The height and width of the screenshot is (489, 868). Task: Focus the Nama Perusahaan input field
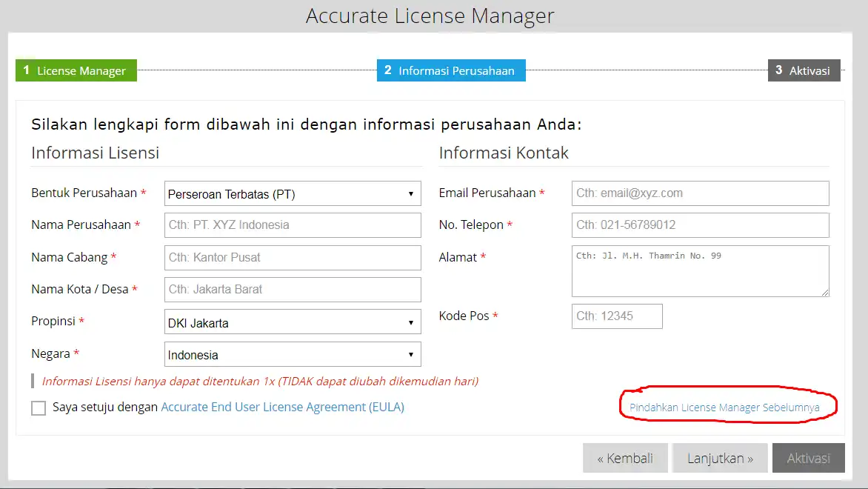click(293, 225)
